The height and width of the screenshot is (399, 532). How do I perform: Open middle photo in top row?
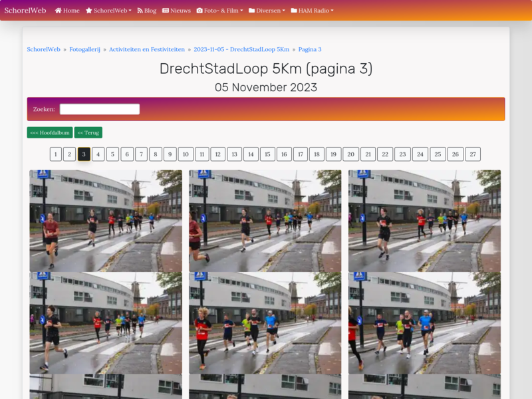coord(265,221)
